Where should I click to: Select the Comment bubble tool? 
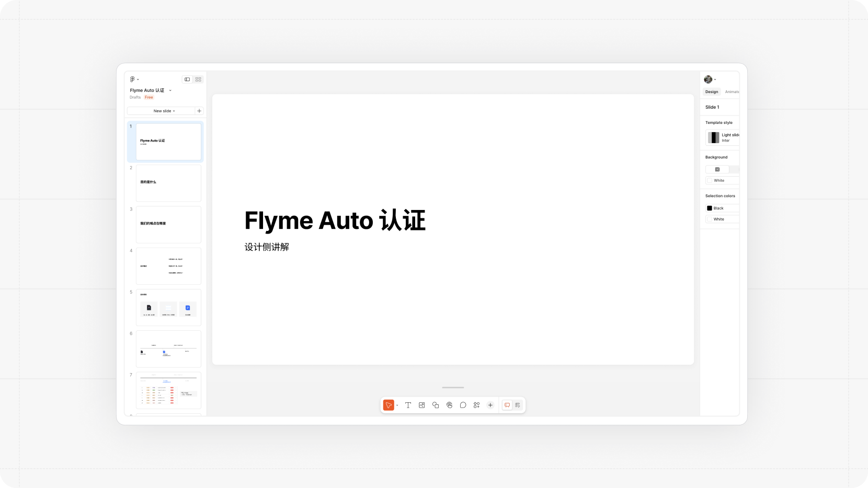point(463,405)
